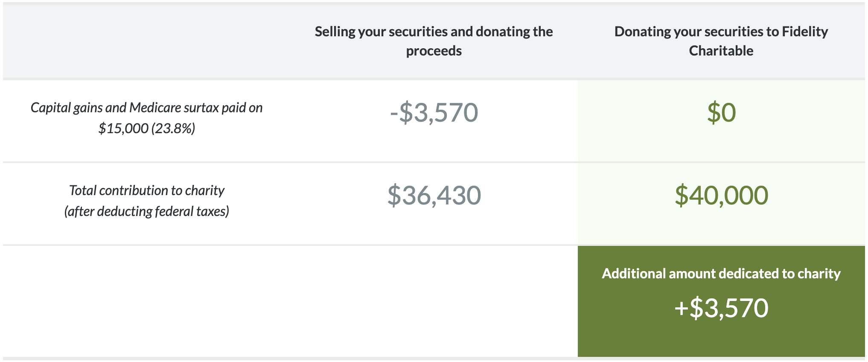Click the empty top-left header cell
The width and height of the screenshot is (868, 362).
point(146,41)
